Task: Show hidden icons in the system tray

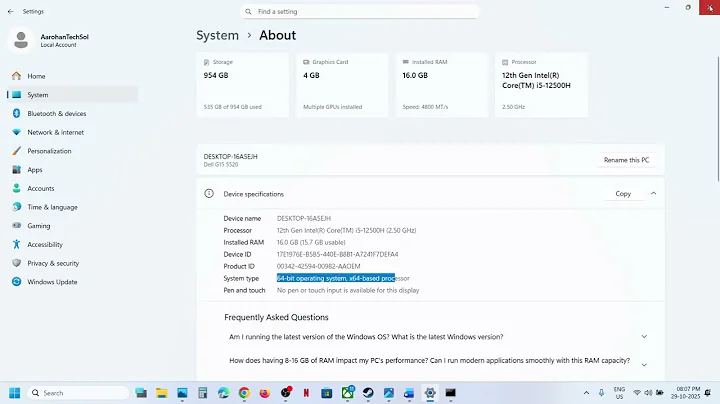Action: tap(586, 393)
